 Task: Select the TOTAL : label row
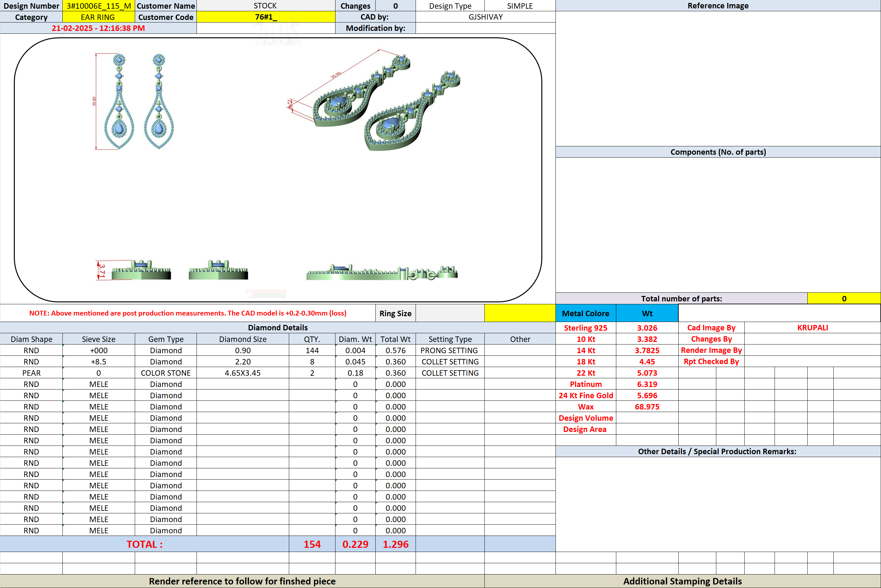pos(145,544)
